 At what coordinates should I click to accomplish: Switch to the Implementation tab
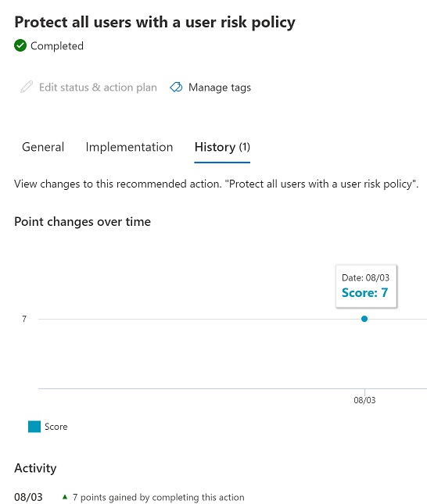point(129,147)
